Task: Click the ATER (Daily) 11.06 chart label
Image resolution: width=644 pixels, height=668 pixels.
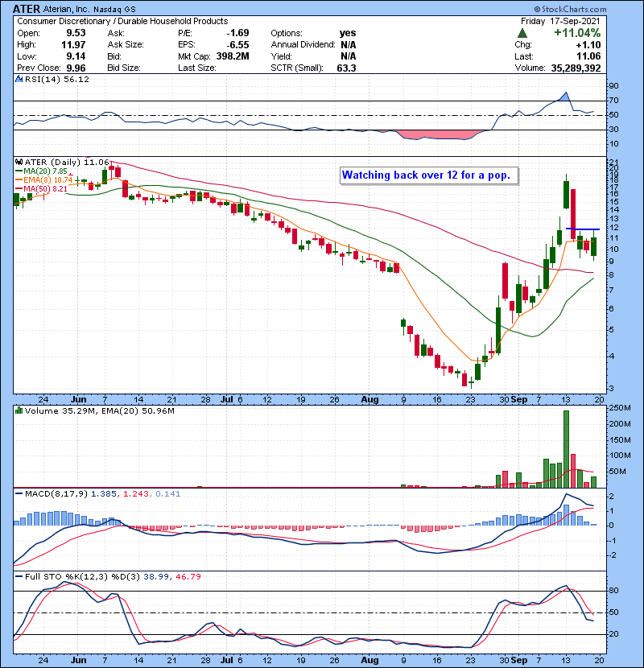Action: tap(67, 163)
